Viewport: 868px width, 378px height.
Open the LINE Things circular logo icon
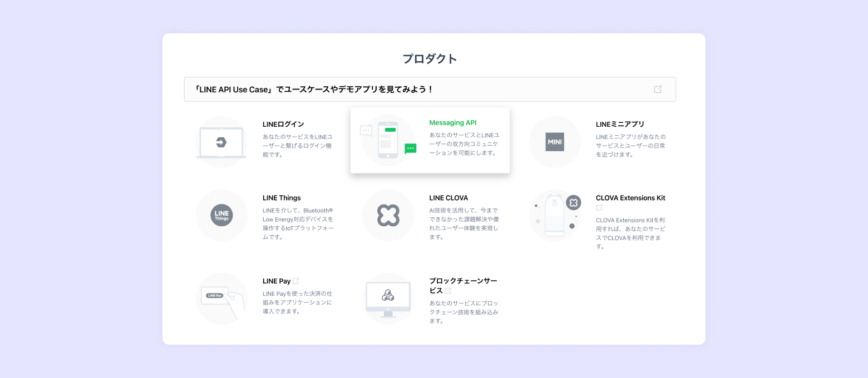click(221, 216)
